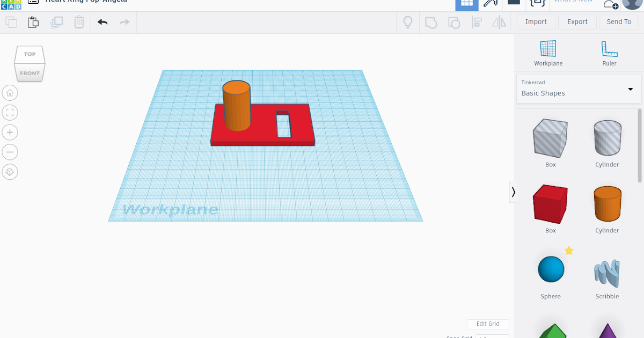
Task: Click the Delete trash can icon
Action: pos(79,22)
